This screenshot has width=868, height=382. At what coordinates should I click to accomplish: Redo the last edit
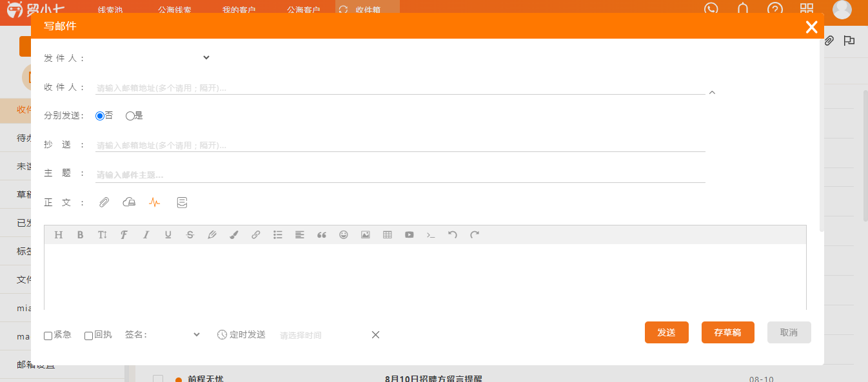(x=475, y=235)
